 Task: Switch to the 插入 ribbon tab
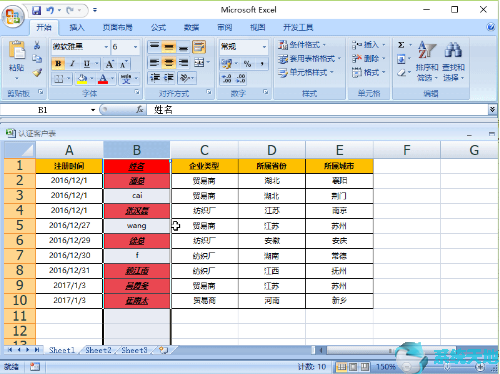point(77,28)
